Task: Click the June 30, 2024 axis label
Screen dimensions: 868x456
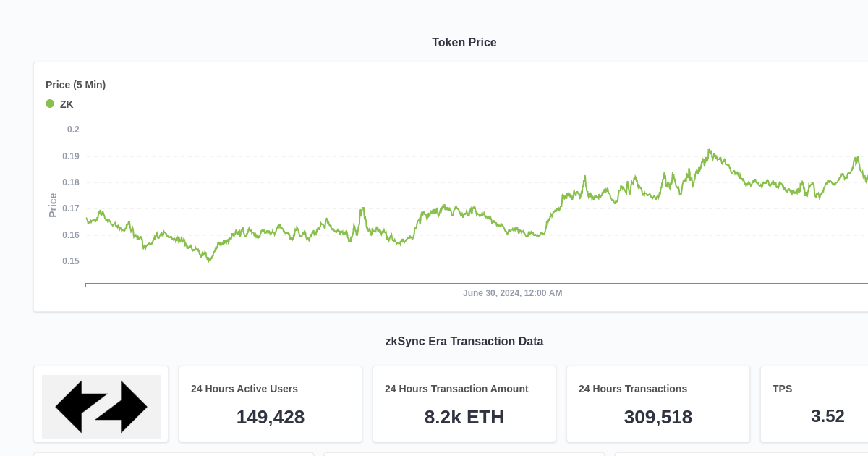Action: click(x=513, y=293)
